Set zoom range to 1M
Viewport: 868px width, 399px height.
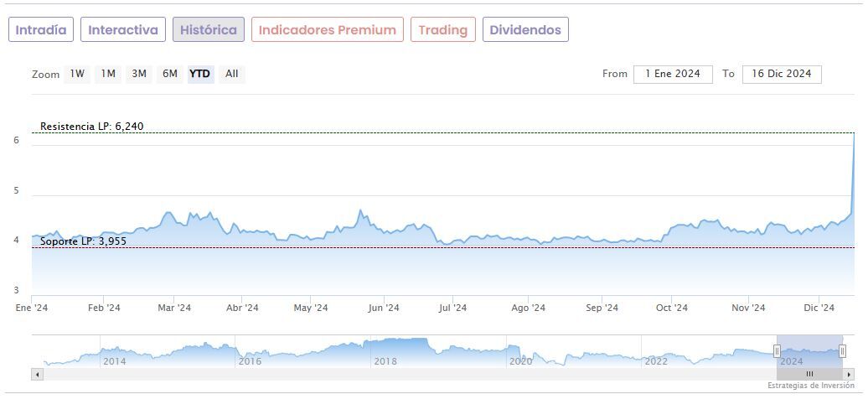108,74
